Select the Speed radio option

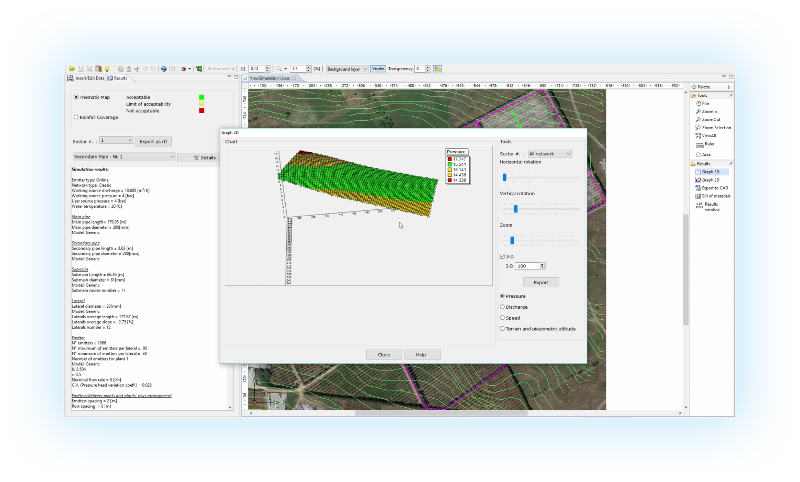point(502,317)
